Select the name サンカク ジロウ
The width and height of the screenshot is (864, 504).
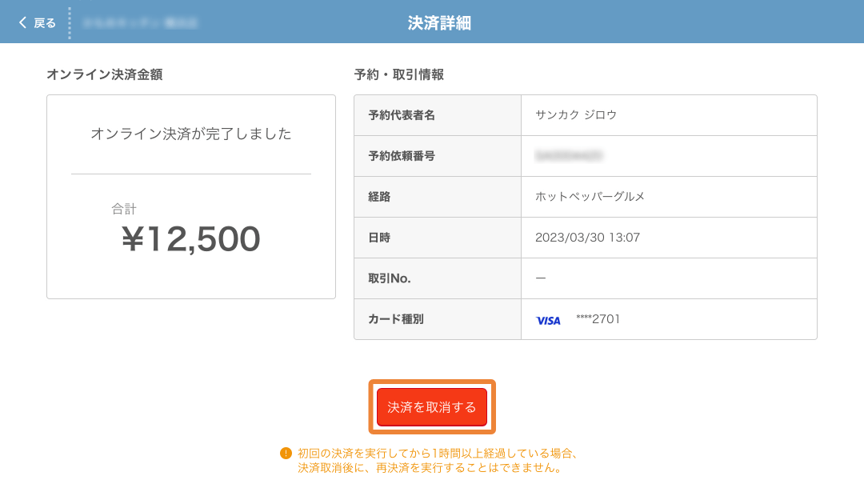576,115
